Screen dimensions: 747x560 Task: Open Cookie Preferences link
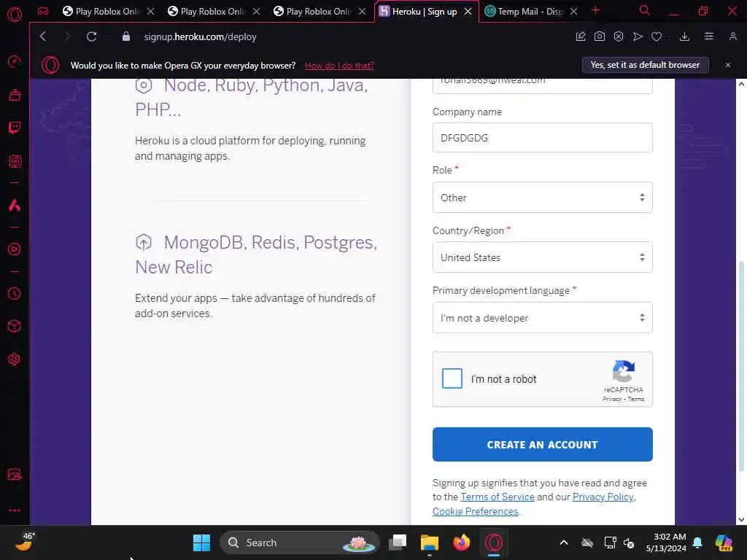[x=476, y=511]
